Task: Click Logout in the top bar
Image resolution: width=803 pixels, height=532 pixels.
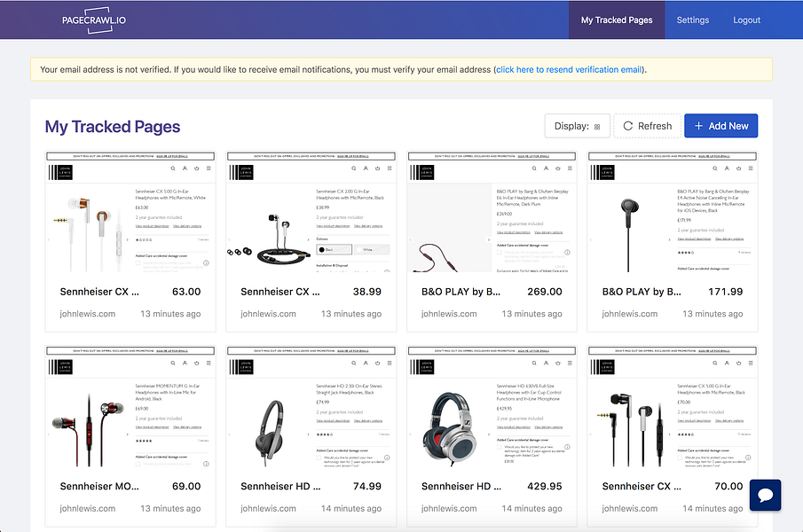Action: coord(746,20)
